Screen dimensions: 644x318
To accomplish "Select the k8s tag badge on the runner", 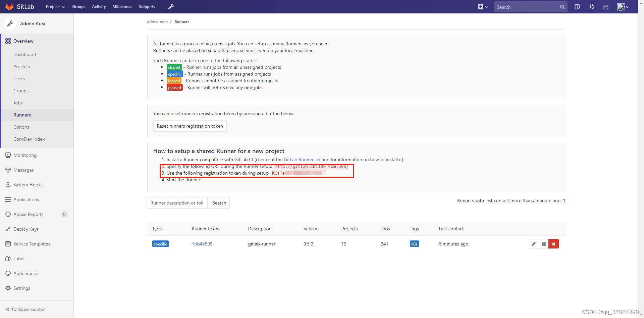I will [x=414, y=244].
